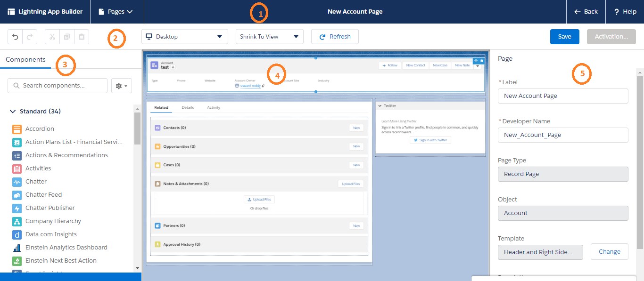Open component settings gear dropdown
644x281 pixels.
tap(122, 86)
